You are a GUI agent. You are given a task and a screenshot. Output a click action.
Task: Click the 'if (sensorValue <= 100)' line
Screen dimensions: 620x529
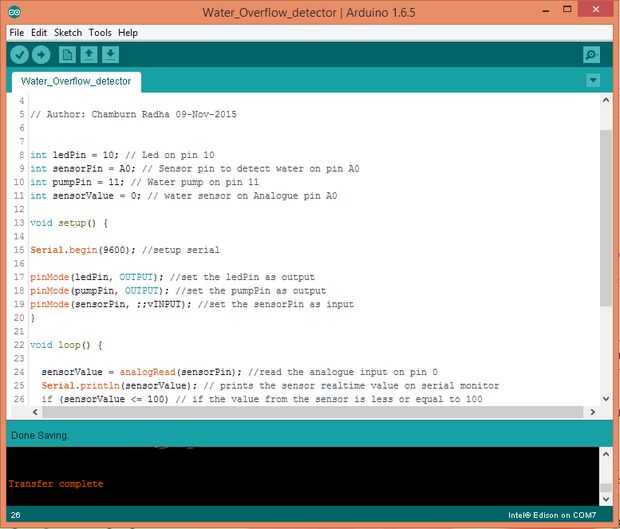[x=262, y=399]
